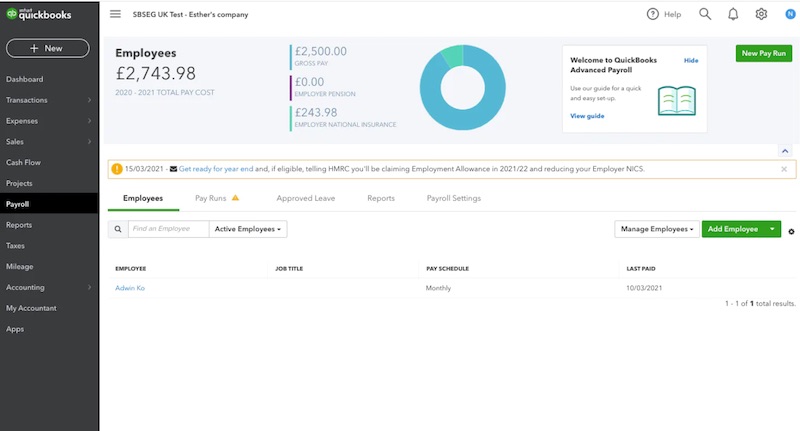Collapse the payroll summary panel chevron
Screen dimensions: 800x431
785,151
